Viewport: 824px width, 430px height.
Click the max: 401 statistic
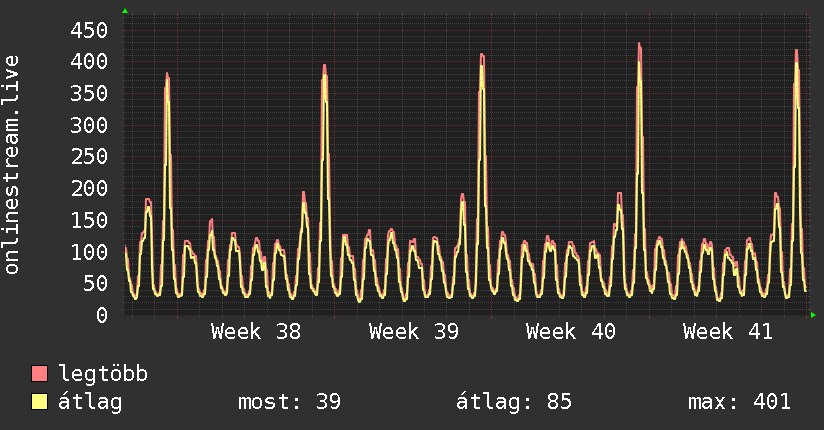click(739, 402)
